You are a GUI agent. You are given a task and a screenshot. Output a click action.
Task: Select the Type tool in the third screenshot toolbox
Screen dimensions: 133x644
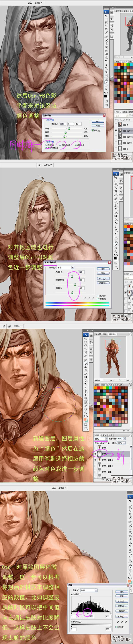click(86, 392)
